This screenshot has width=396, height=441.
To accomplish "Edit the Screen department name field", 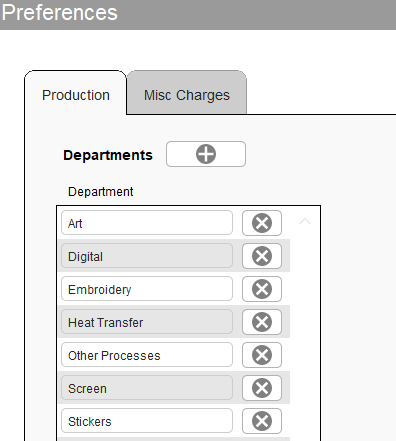I will tap(147, 388).
